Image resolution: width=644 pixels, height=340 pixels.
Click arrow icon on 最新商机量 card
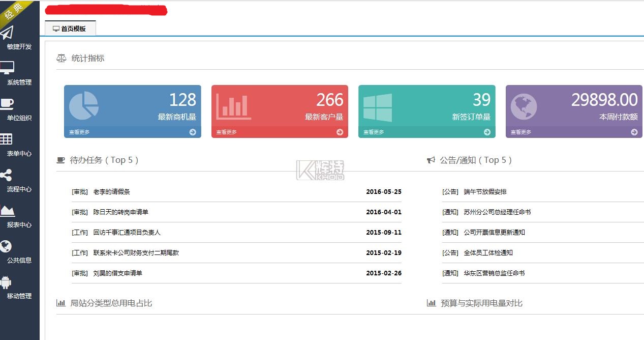click(193, 132)
